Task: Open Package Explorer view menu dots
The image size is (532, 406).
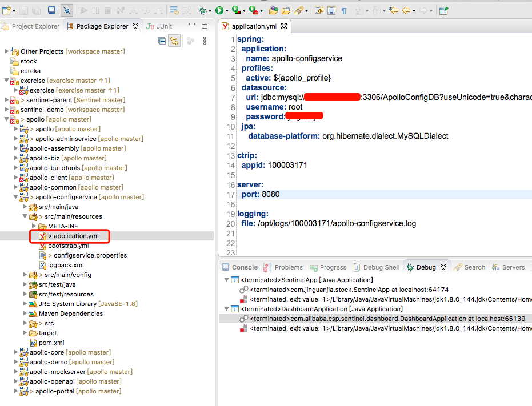Action: click(x=205, y=41)
